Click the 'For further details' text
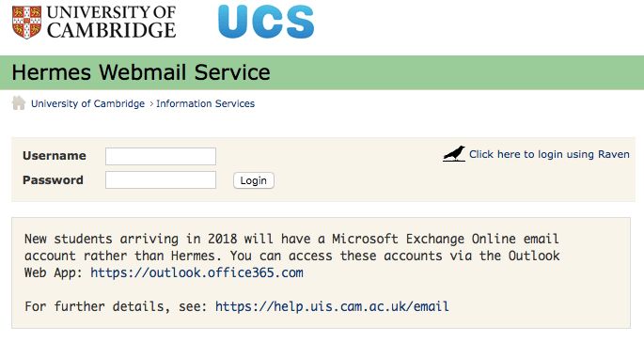The width and height of the screenshot is (644, 357). (x=116, y=306)
